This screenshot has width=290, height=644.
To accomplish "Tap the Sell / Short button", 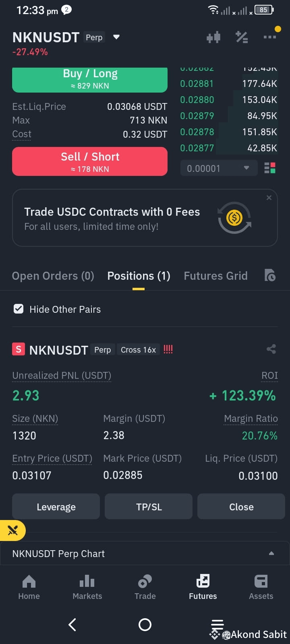I will click(90, 161).
